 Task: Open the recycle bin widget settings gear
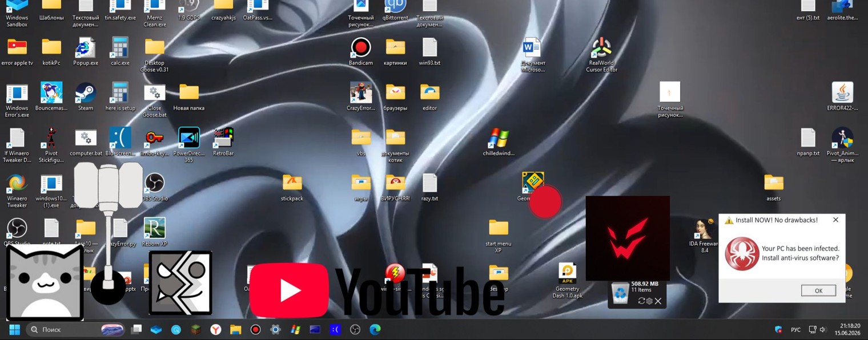[x=649, y=301]
